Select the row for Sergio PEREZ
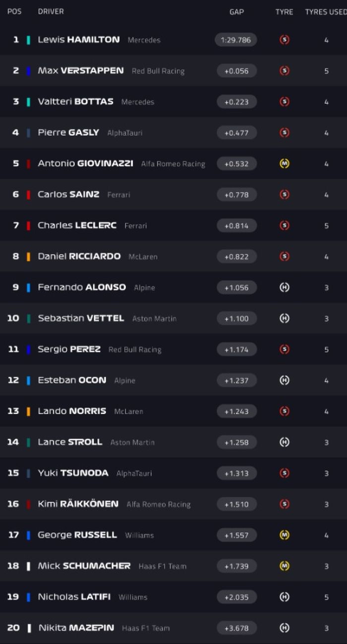 point(173,349)
